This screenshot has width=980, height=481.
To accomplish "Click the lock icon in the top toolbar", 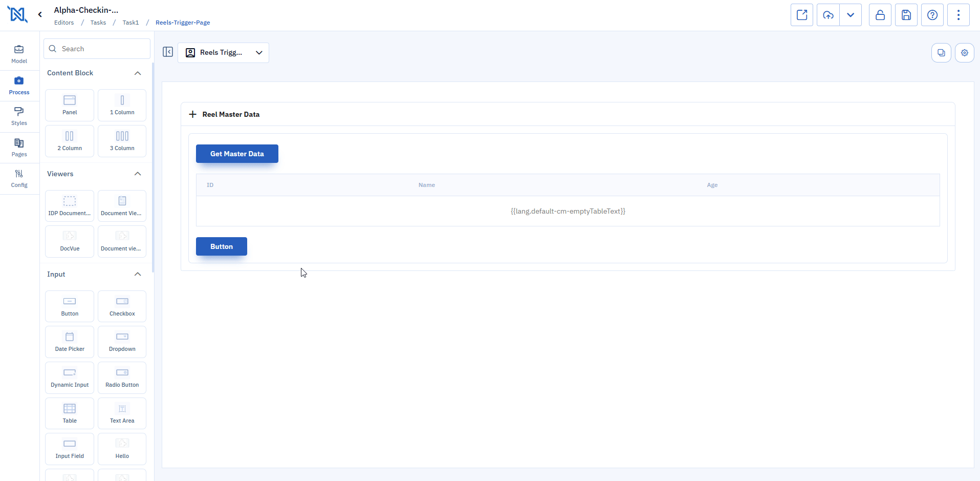I will pos(880,15).
